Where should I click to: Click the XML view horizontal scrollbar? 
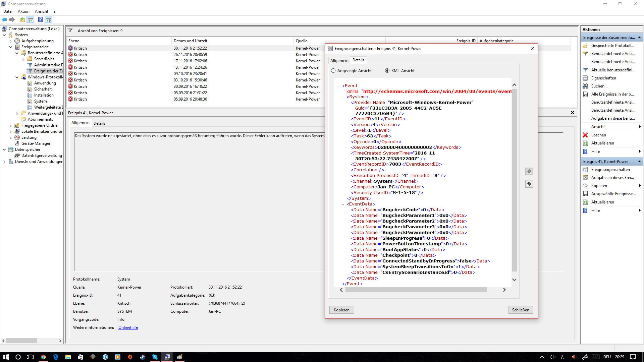(x=416, y=290)
